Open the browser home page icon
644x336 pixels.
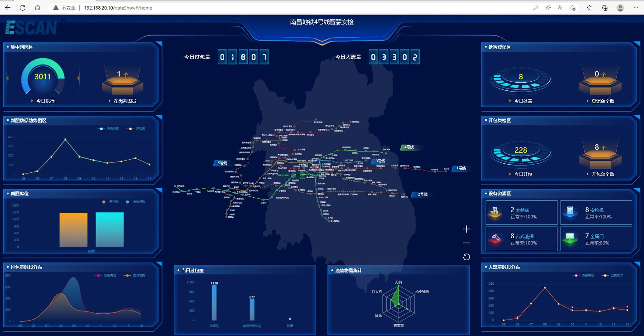tap(37, 8)
